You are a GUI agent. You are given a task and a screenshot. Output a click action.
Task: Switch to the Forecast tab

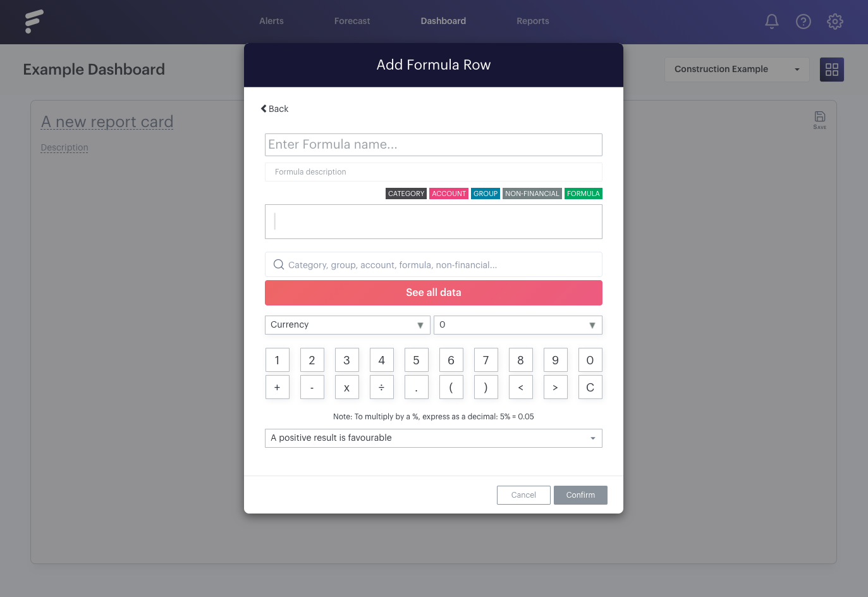tap(352, 22)
